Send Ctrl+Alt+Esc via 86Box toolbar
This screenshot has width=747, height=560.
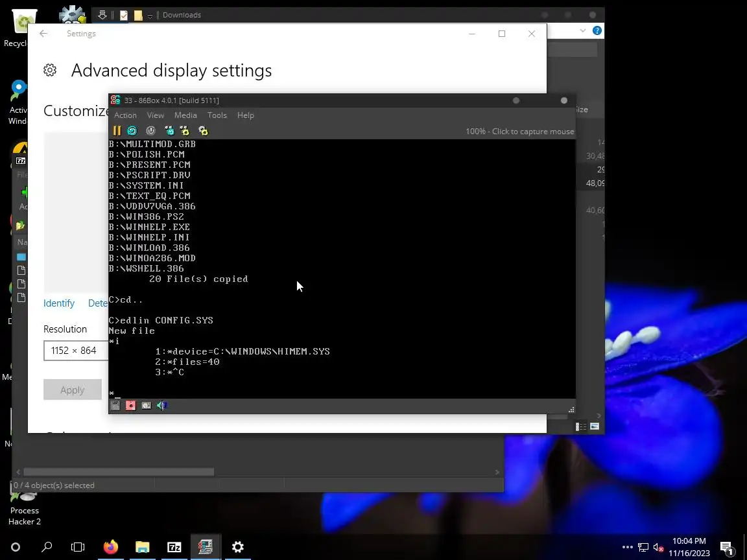185,131
